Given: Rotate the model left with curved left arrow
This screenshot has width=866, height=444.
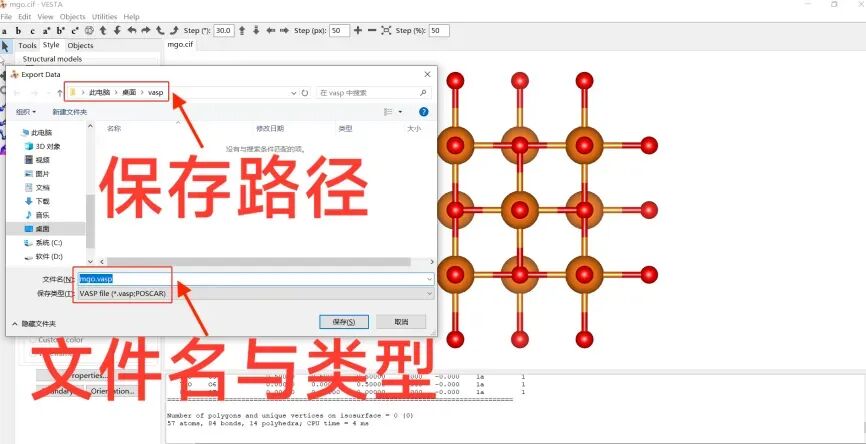Looking at the screenshot, I should (x=131, y=31).
